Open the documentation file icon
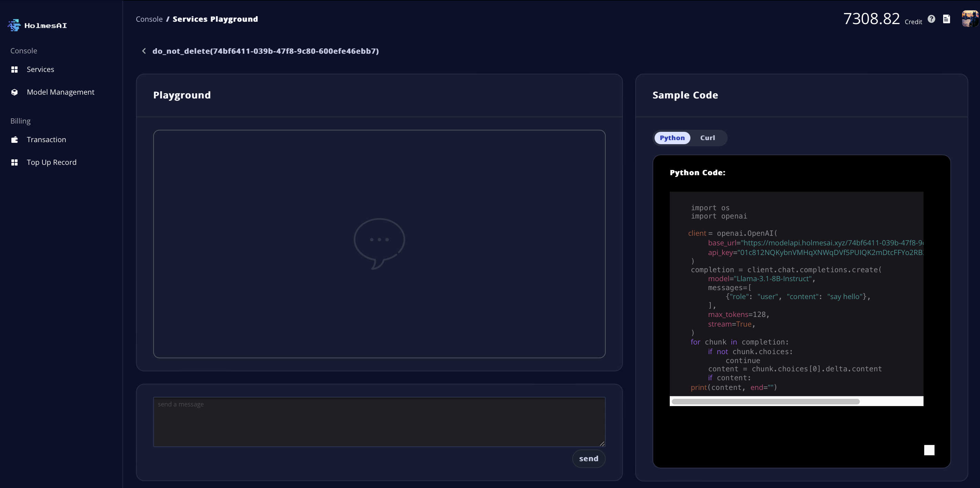The height and width of the screenshot is (488, 980). point(947,19)
